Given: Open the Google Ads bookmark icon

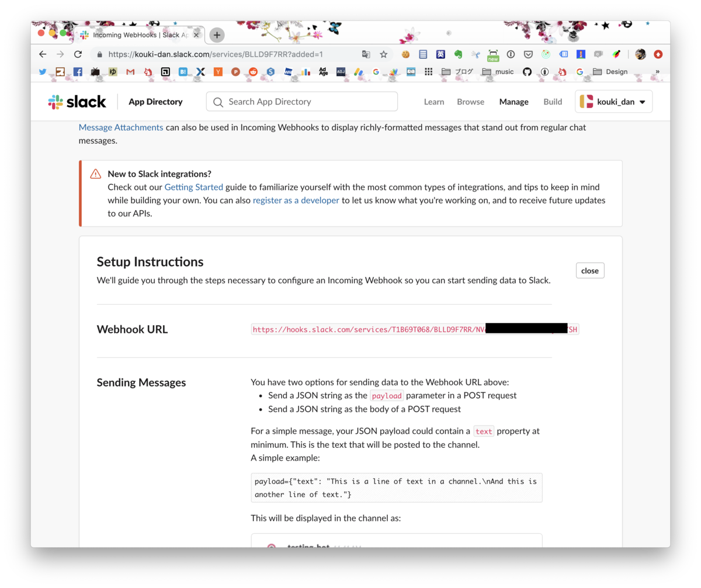Looking at the screenshot, I should [x=358, y=72].
